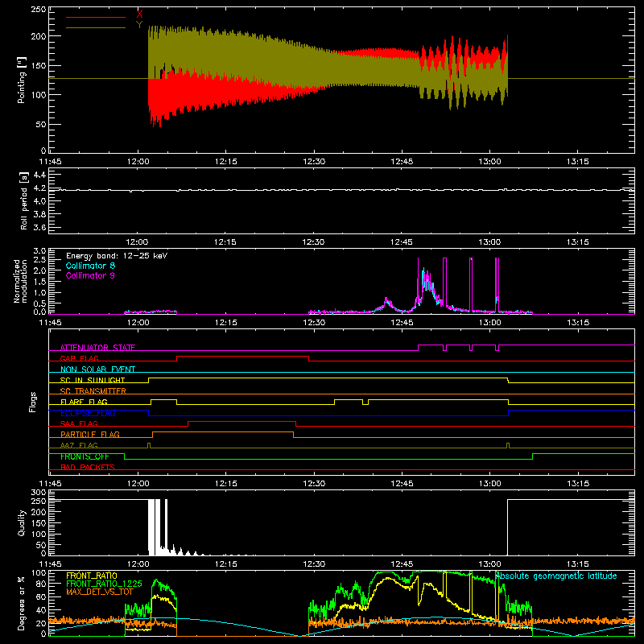Click the NON_SOLAR_EVENT flag label
The height and width of the screenshot is (644, 644).
[x=97, y=369]
